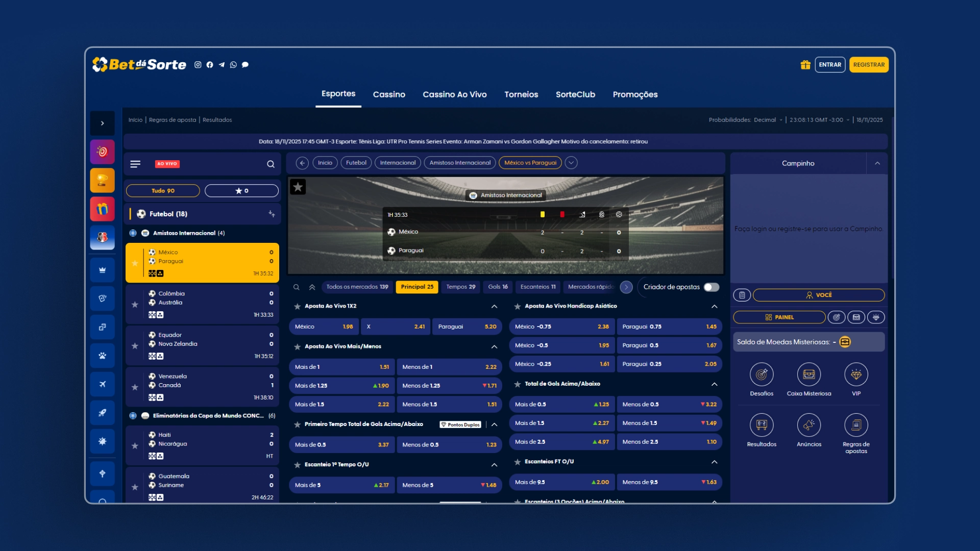
Task: Click the REGISTRAR button
Action: coord(869,65)
